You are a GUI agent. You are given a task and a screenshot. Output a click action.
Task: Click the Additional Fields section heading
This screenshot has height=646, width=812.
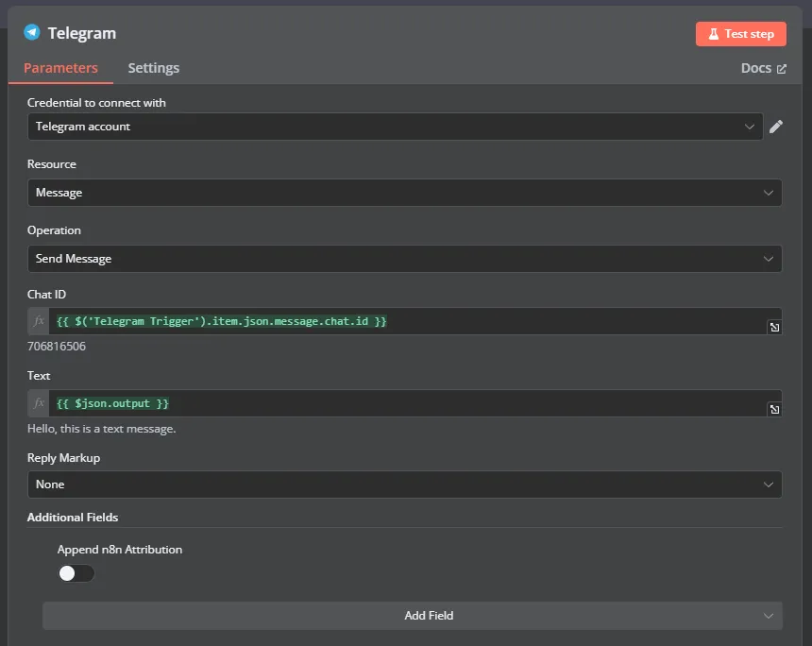tap(73, 517)
